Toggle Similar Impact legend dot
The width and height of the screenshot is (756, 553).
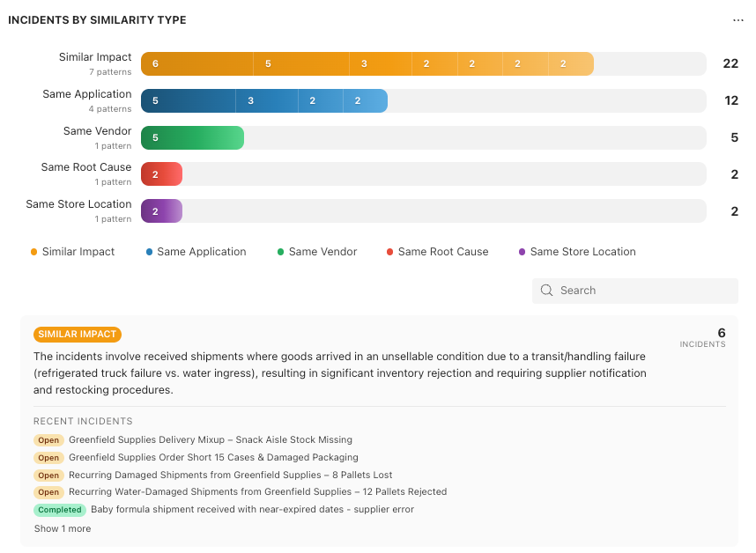pyautogui.click(x=33, y=252)
